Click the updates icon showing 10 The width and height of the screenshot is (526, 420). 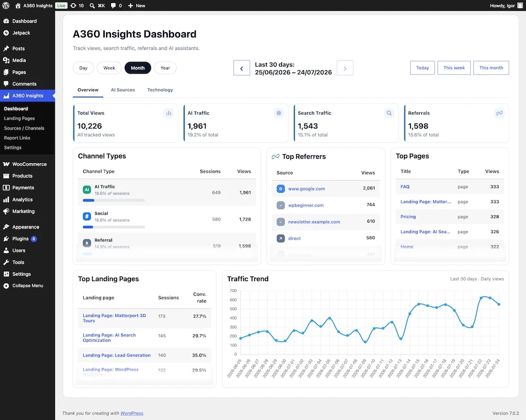pyautogui.click(x=73, y=5)
